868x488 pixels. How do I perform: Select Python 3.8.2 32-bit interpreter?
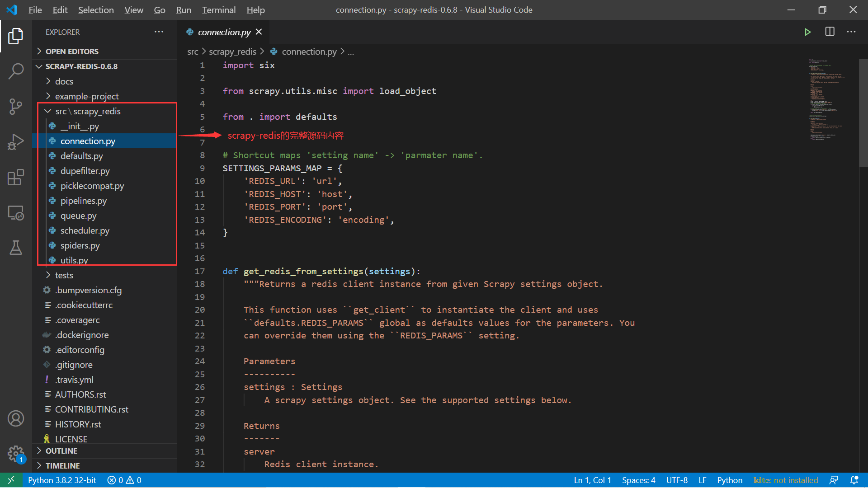[x=62, y=480]
